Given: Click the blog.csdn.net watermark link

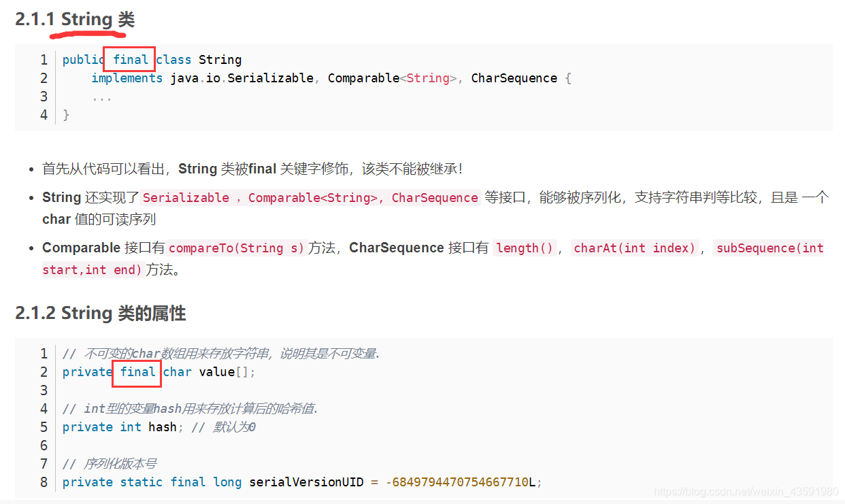Looking at the screenshot, I should (745, 492).
